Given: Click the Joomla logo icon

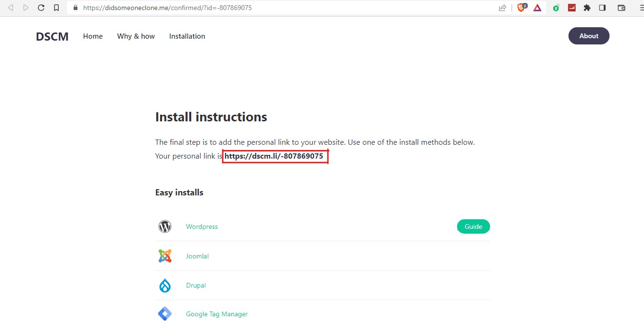Looking at the screenshot, I should 165,256.
